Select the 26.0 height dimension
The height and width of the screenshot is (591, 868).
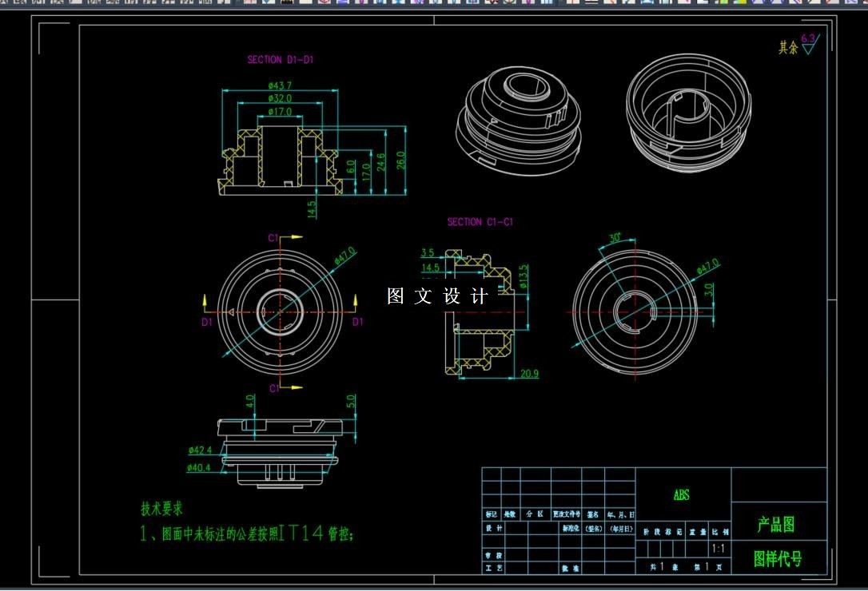pos(400,160)
